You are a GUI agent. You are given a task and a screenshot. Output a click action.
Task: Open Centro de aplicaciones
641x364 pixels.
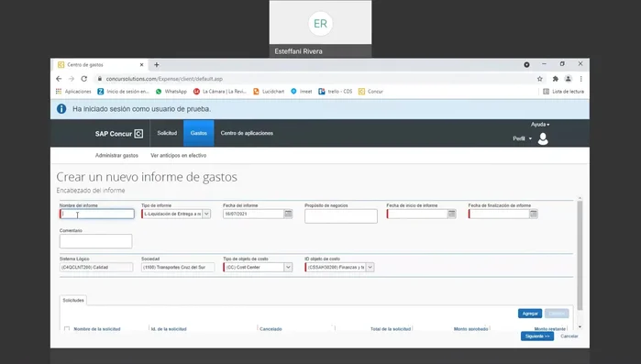click(x=247, y=133)
